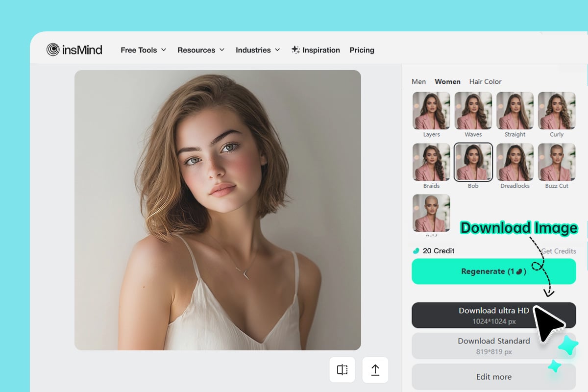
Task: Click the Regenerate button
Action: pyautogui.click(x=493, y=271)
